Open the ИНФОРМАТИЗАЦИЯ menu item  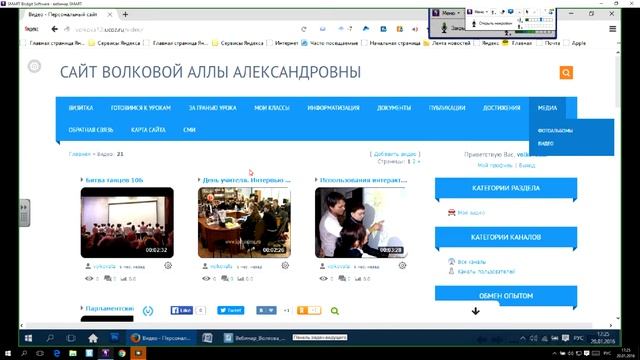click(x=333, y=108)
